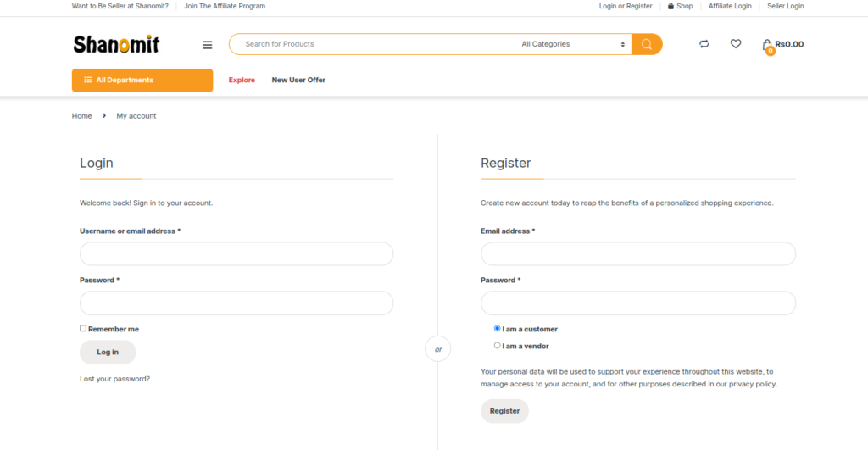Expand the All Departments menu

[x=142, y=81]
